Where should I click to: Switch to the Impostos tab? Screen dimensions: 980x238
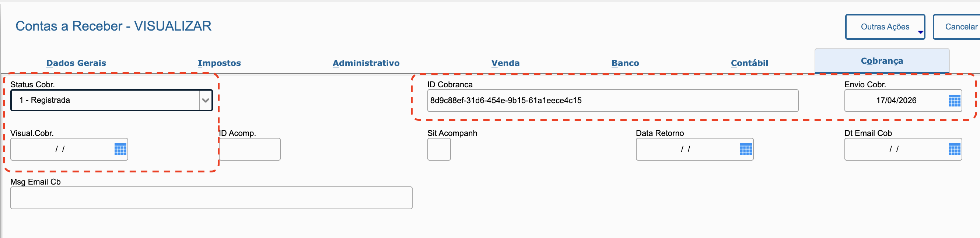pos(219,63)
